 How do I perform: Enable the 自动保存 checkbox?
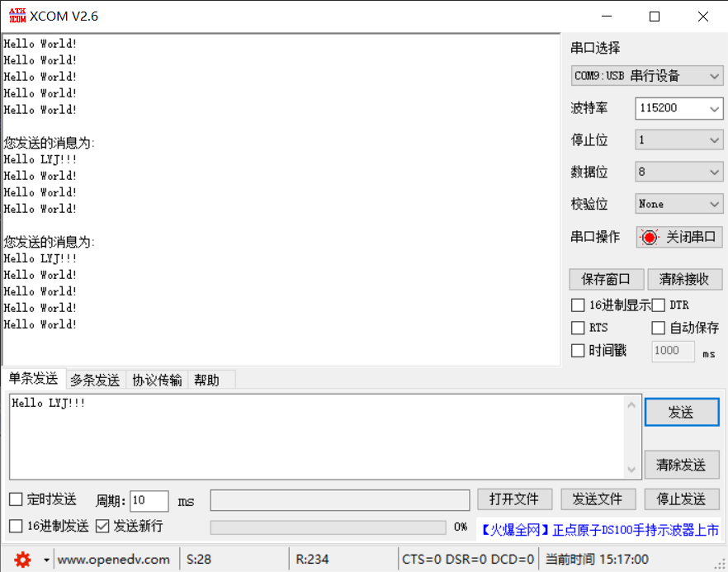coord(658,328)
